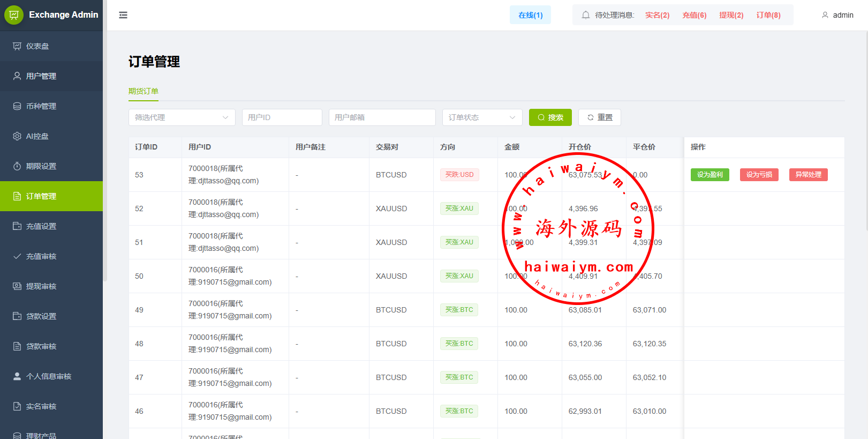Image resolution: width=868 pixels, height=439 pixels.
Task: Open 实名审核 in the sidebar menu
Action: [51, 406]
